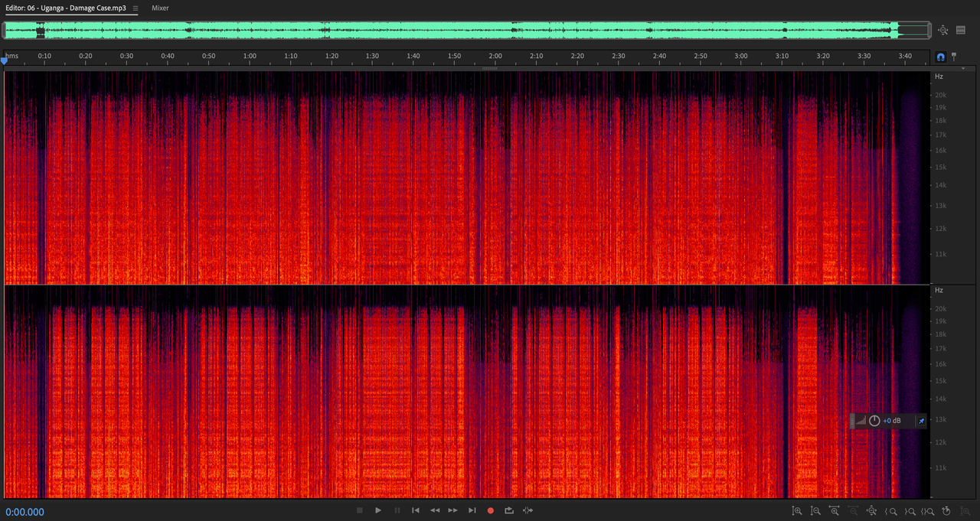Click the Stop transport button
Image resolution: width=980 pixels, height=521 pixels.
tap(360, 510)
